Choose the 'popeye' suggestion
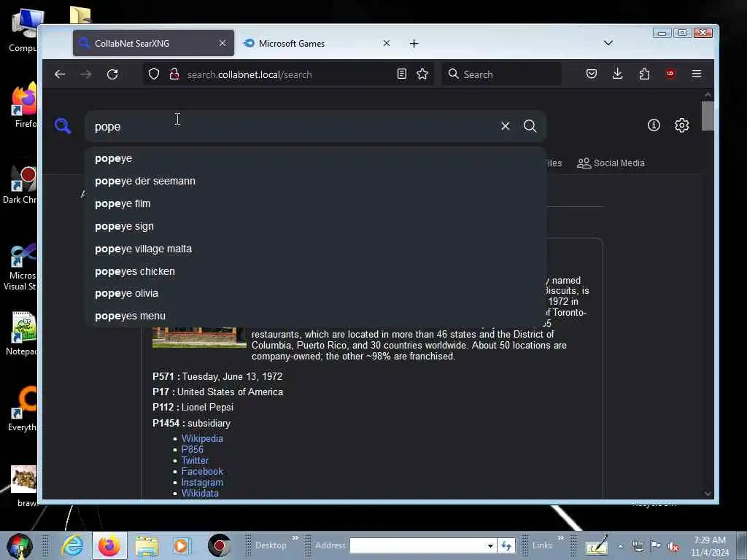 (x=315, y=158)
